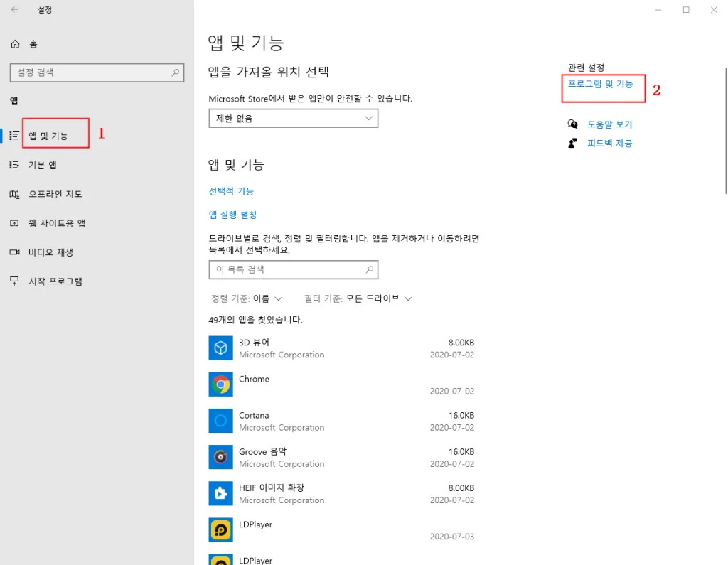Click the 2020-07-02 date of Chrome
728x565 pixels.
click(452, 391)
